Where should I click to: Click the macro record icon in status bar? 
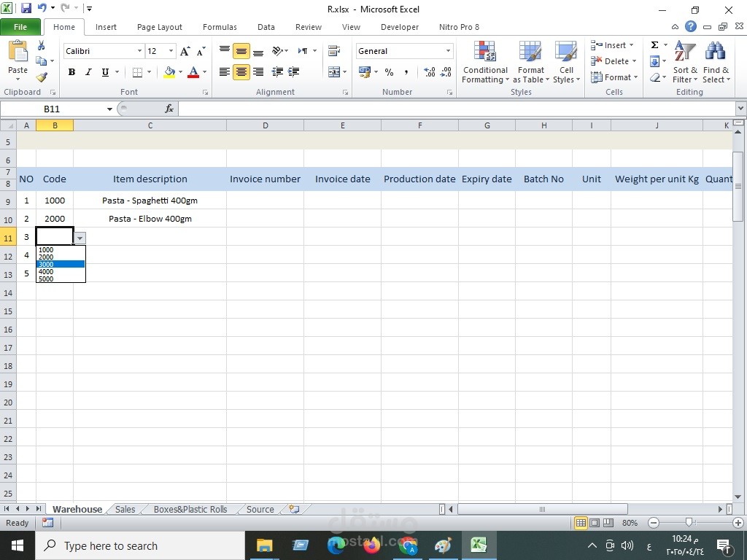click(x=47, y=523)
